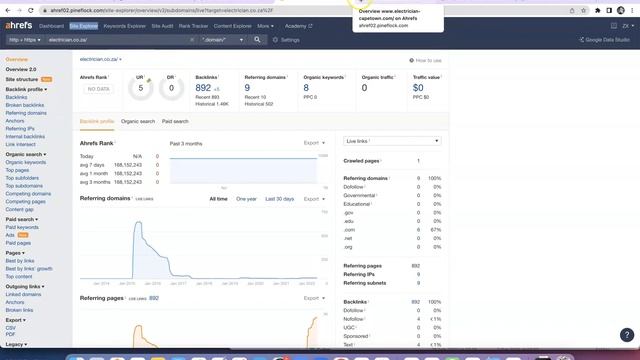
Task: Click the 9 referring domains count
Action: tap(247, 88)
